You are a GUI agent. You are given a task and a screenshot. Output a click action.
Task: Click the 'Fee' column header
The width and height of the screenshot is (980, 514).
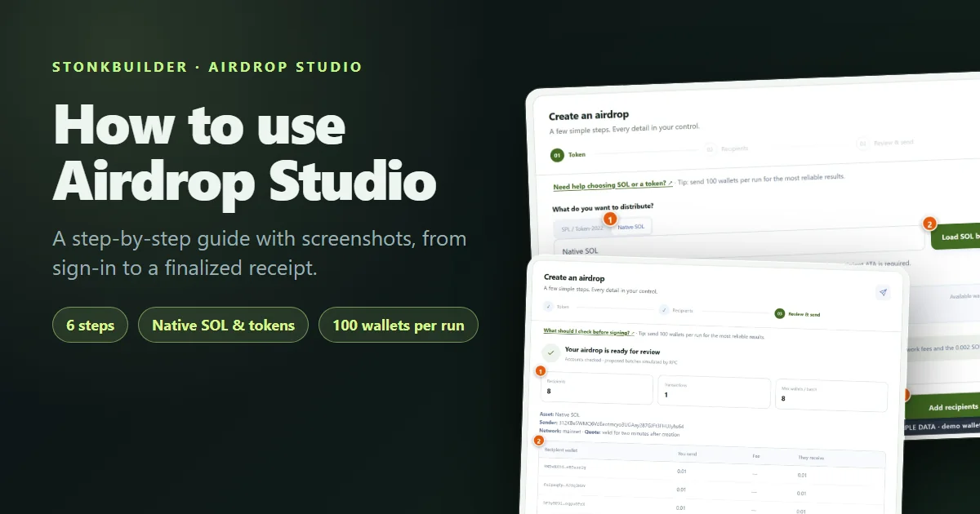pyautogui.click(x=756, y=456)
